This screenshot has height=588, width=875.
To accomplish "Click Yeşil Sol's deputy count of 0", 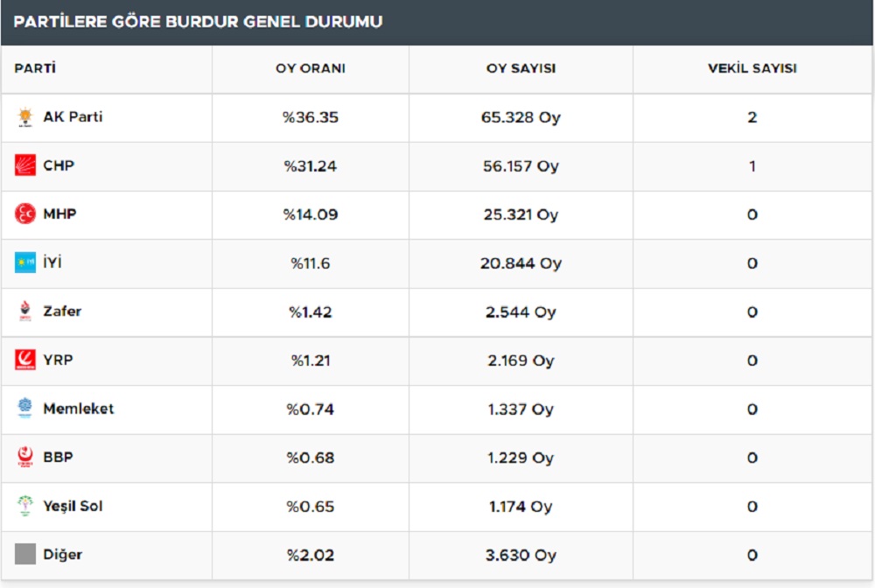I will [752, 507].
